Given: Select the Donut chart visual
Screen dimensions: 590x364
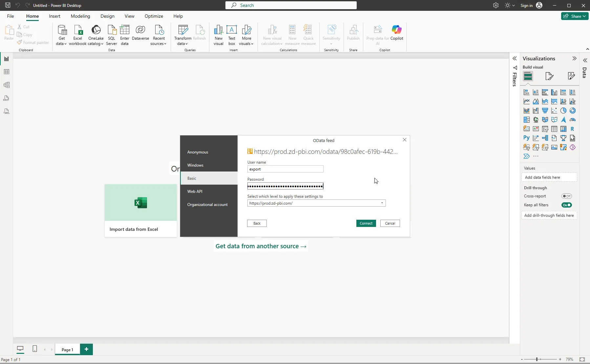Looking at the screenshot, I should pyautogui.click(x=573, y=111).
